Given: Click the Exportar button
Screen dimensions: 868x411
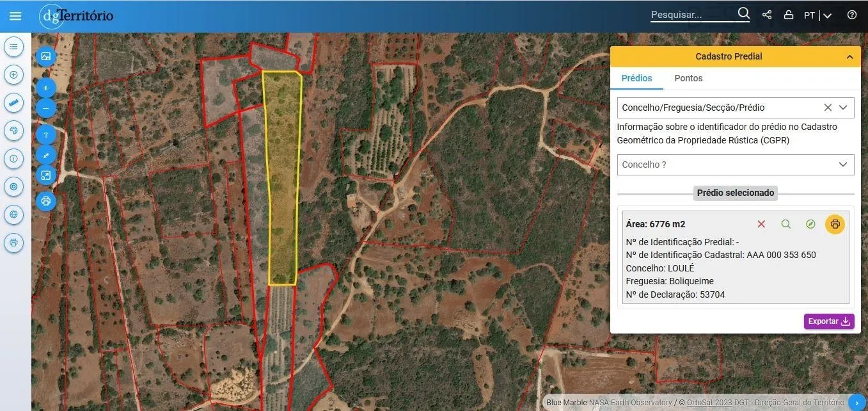Looking at the screenshot, I should point(828,321).
